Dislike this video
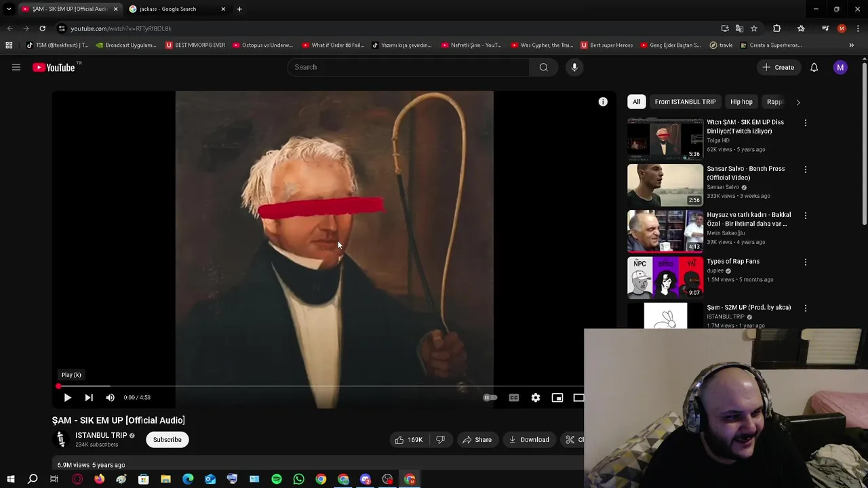This screenshot has width=868, height=488. (x=440, y=440)
